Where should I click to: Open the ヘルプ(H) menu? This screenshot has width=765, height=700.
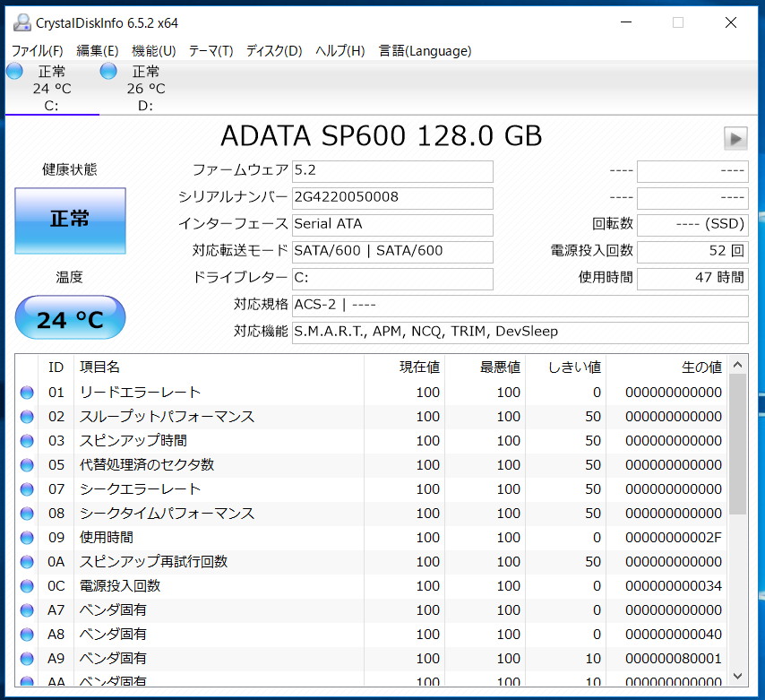click(340, 51)
